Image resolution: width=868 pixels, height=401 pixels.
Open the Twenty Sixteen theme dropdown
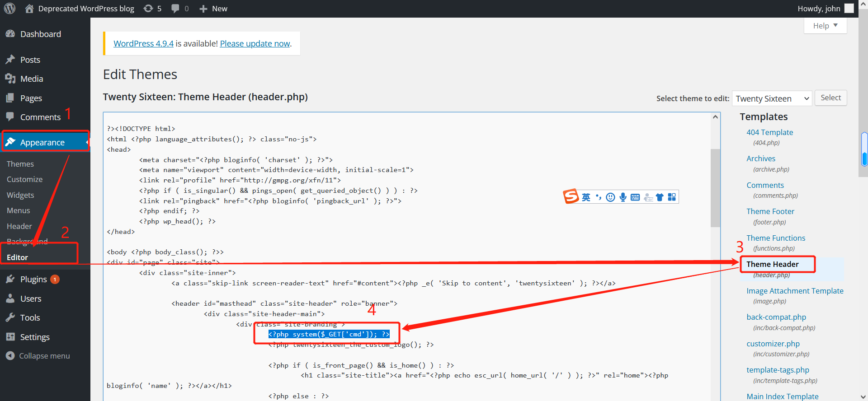click(x=772, y=98)
